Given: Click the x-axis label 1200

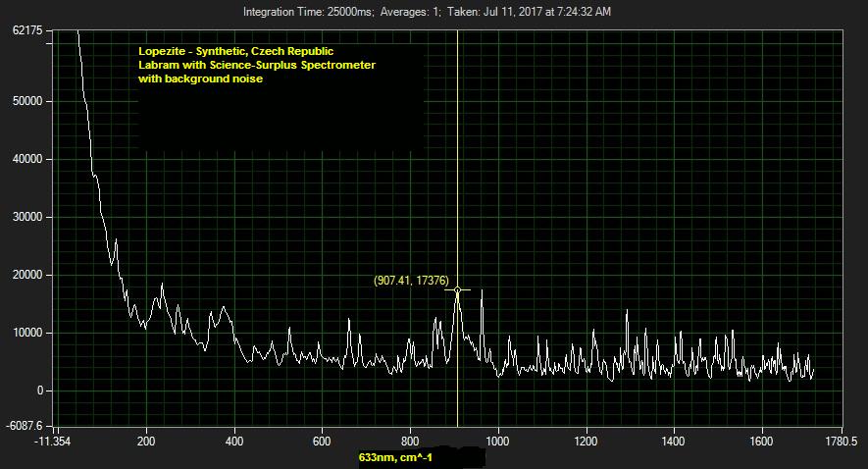Looking at the screenshot, I should pos(586,442).
